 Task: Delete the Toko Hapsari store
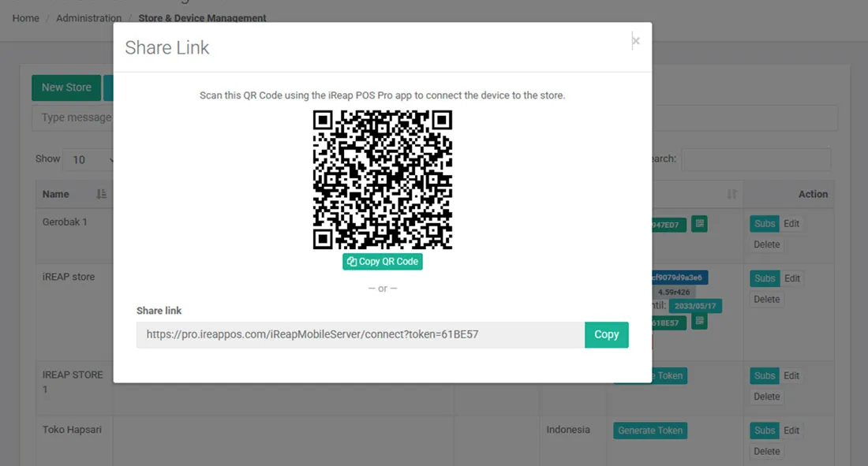tap(767, 452)
